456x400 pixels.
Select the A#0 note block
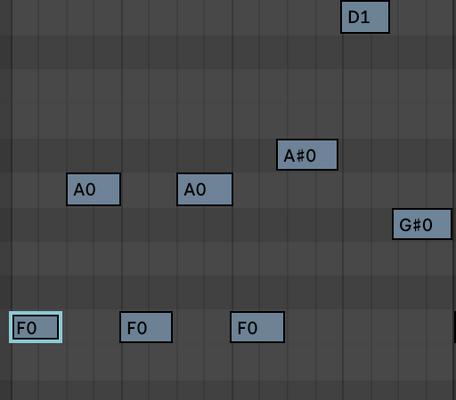coord(307,155)
